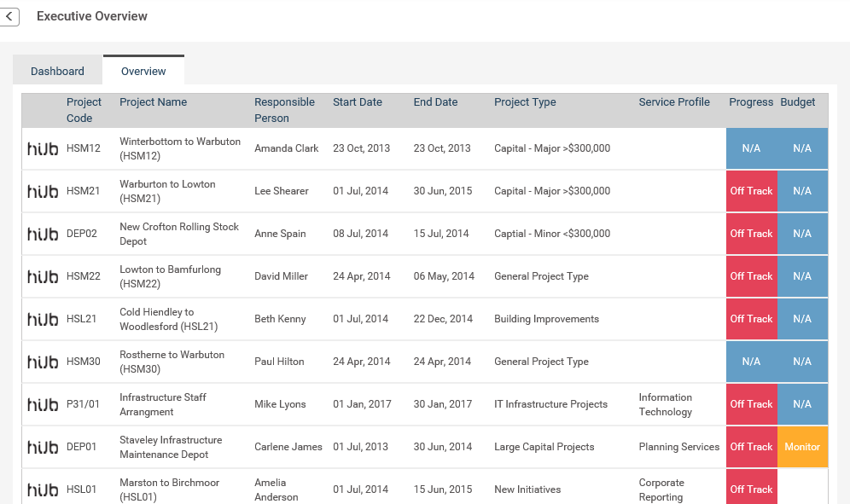This screenshot has height=504, width=850.
Task: Click Infrastructure Staff Arrangment project name
Action: pyautogui.click(x=163, y=404)
